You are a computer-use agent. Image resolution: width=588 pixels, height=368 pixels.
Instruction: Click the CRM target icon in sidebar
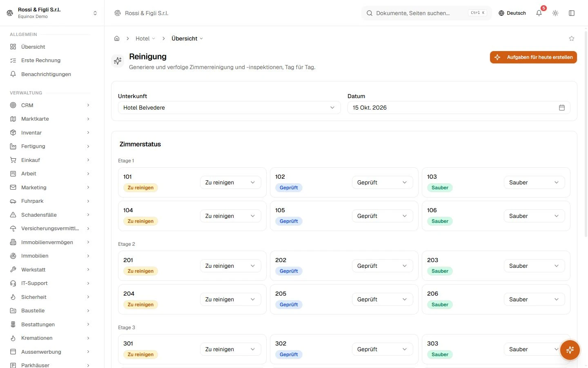pos(13,105)
